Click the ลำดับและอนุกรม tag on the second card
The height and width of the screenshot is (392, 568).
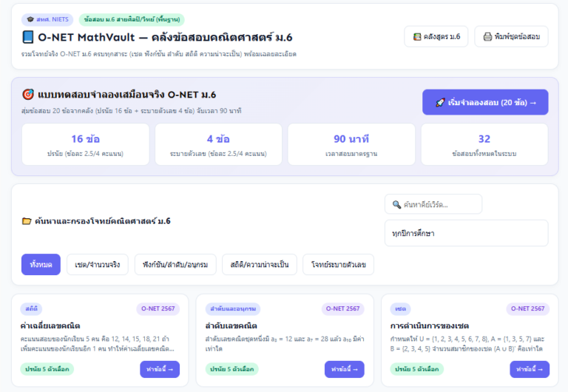click(x=233, y=308)
